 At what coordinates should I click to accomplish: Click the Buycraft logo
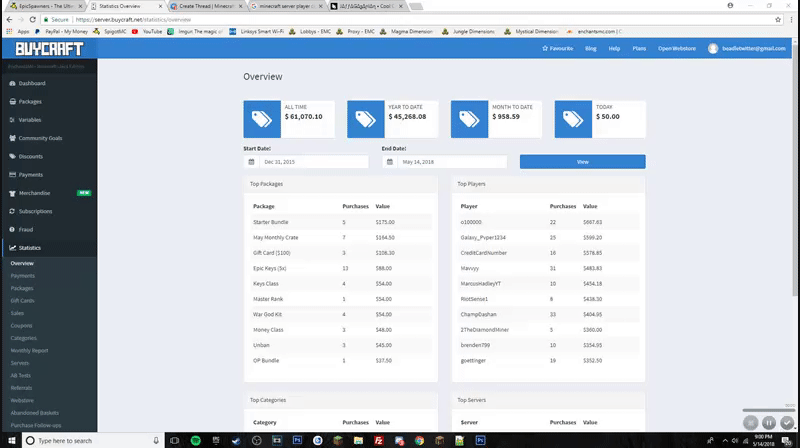click(x=49, y=49)
